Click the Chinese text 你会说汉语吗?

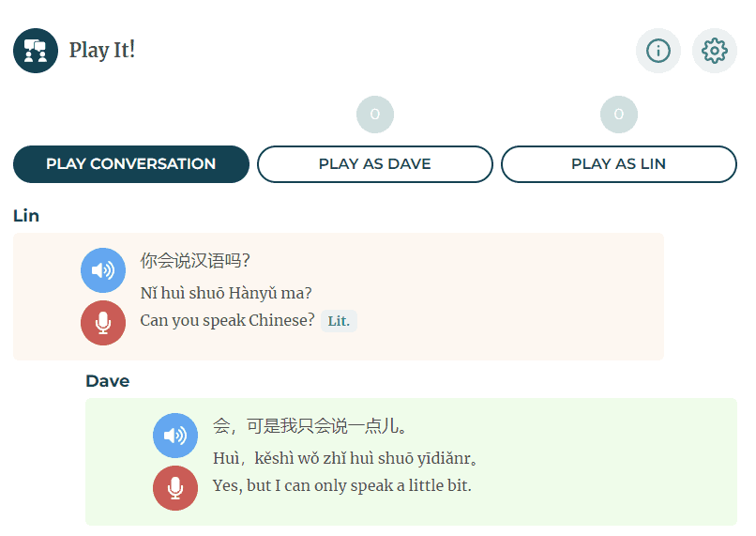195,261
